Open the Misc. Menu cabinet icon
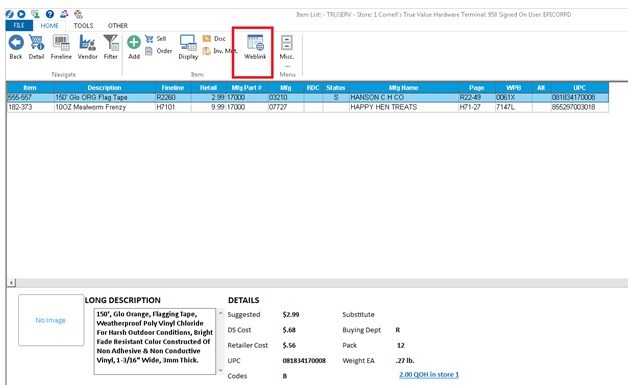The image size is (633, 388). [x=287, y=42]
